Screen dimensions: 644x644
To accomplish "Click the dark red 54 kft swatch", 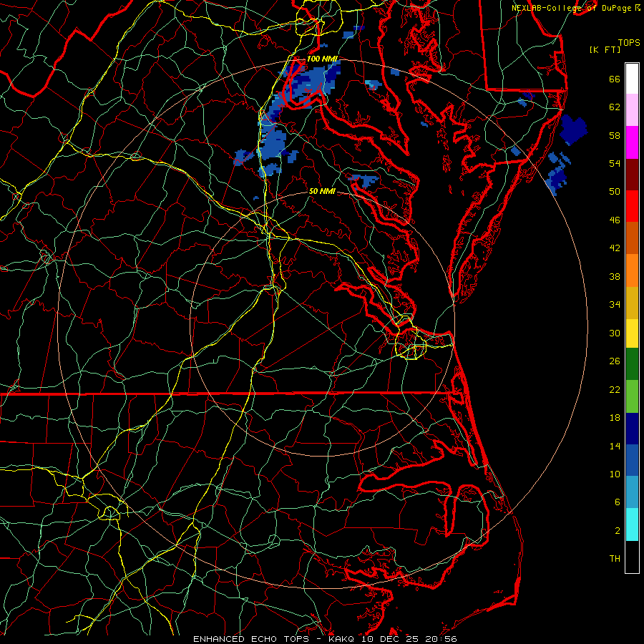I will [632, 175].
